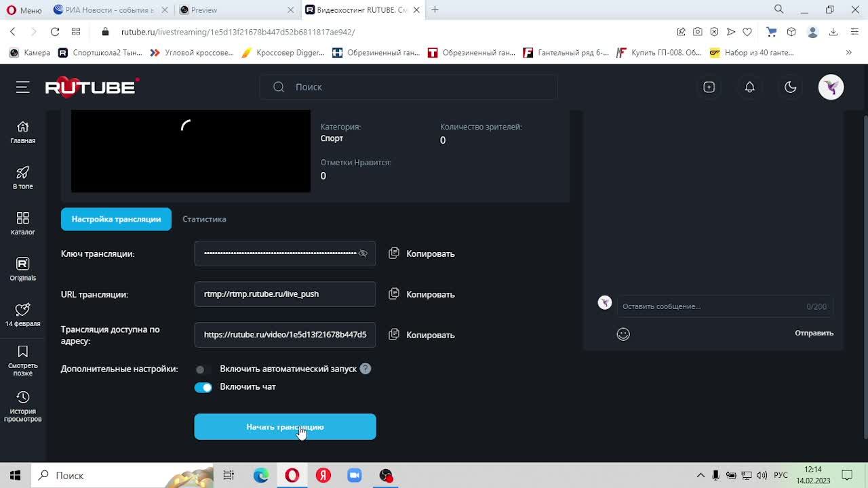Open Opera start page speed dial
The height and width of the screenshot is (488, 868).
[76, 32]
